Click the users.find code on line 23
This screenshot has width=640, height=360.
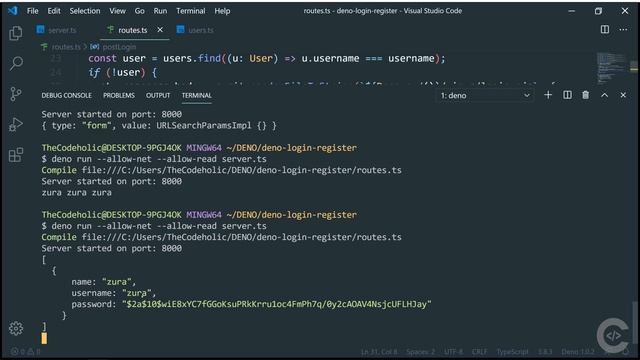pos(267,58)
